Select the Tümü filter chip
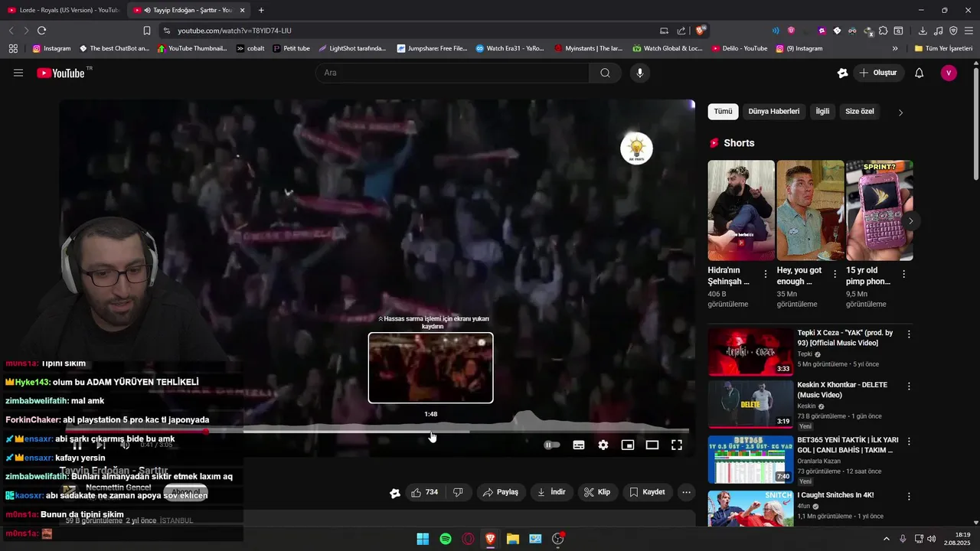Screen dimensions: 980x551 click(x=723, y=112)
